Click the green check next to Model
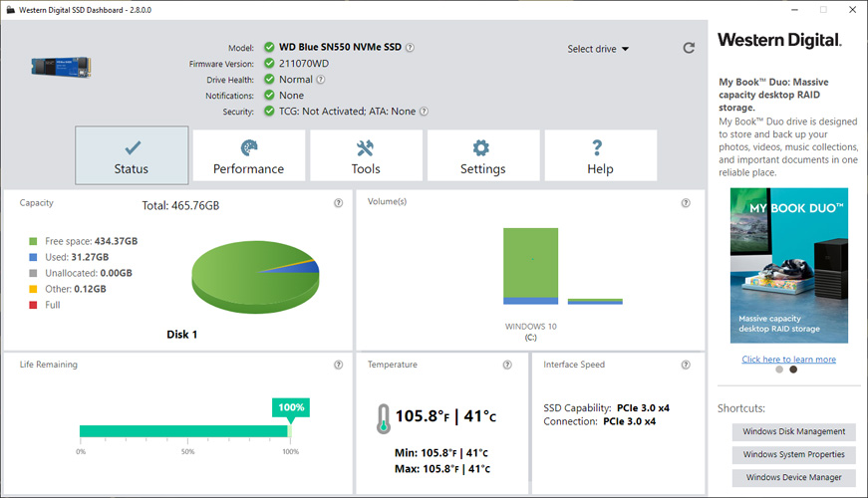 click(269, 47)
